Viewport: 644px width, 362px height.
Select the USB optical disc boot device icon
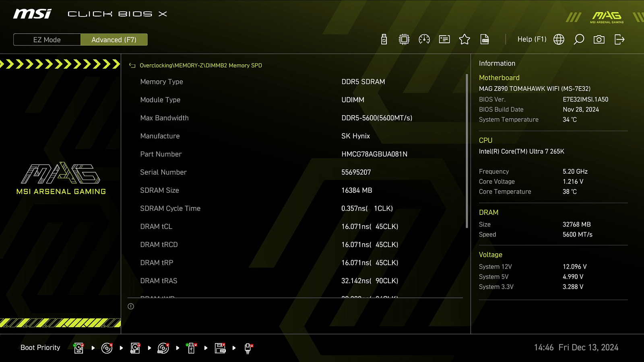point(163,348)
